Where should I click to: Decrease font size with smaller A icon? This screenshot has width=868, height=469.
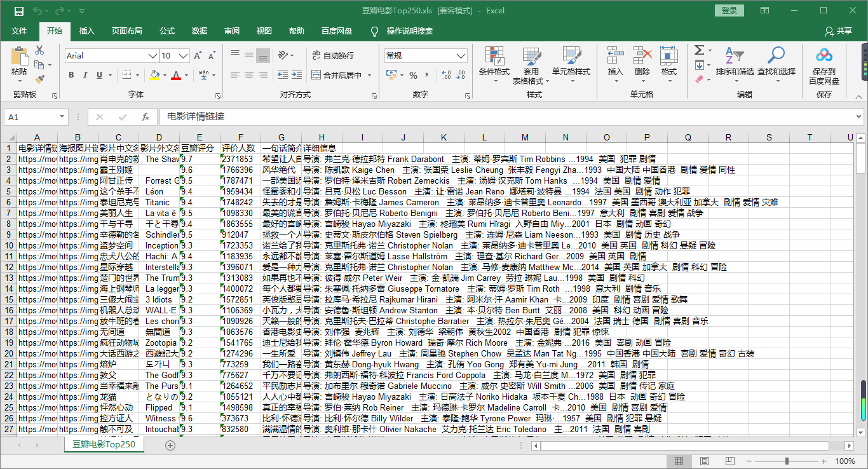[211, 56]
